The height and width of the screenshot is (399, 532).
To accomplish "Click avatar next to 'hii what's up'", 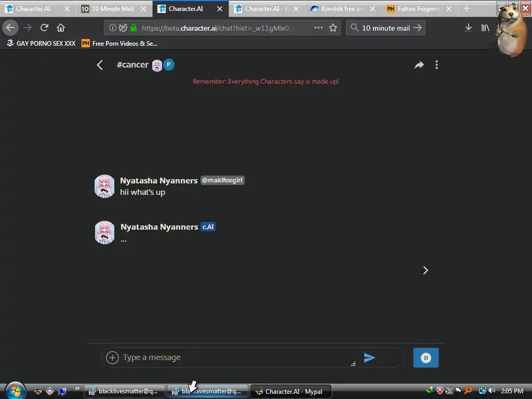I will coord(104,187).
